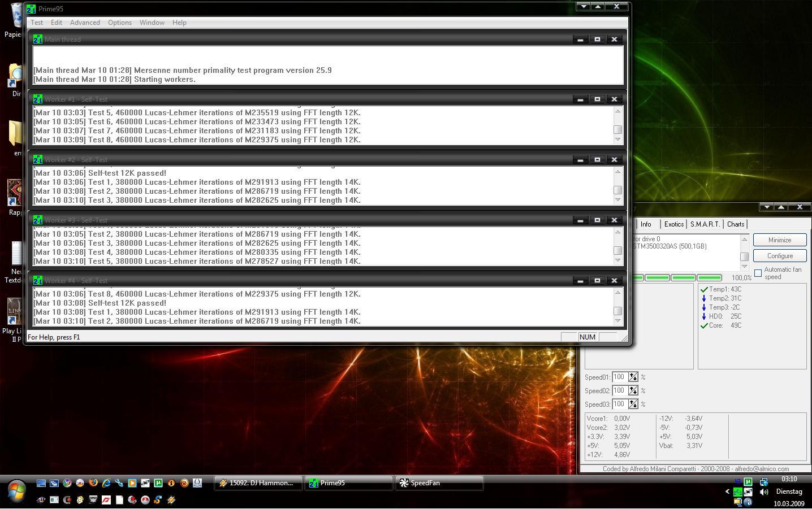Image resolution: width=812 pixels, height=509 pixels.
Task: Switch to SpeedFan taskbar button
Action: click(x=439, y=483)
